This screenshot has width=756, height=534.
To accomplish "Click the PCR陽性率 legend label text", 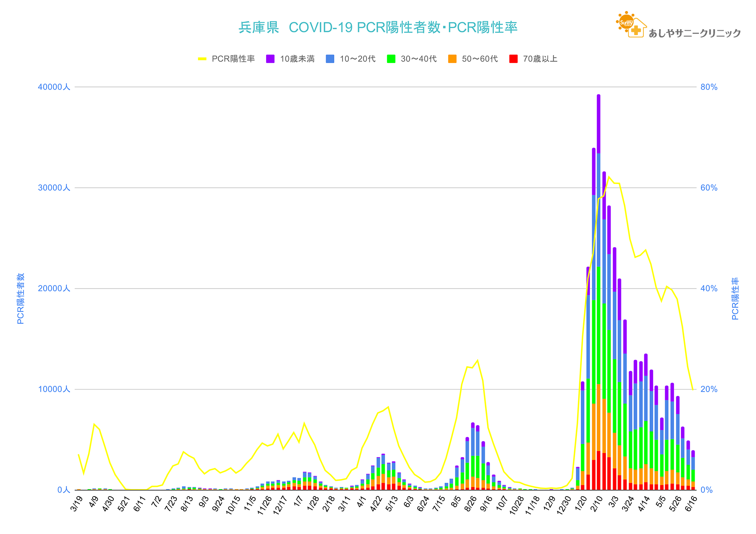I will coord(233,59).
